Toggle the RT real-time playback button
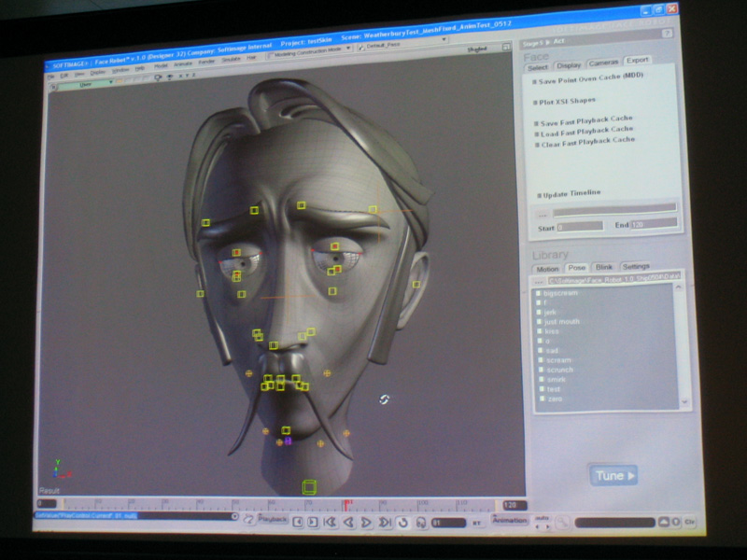 click(476, 523)
